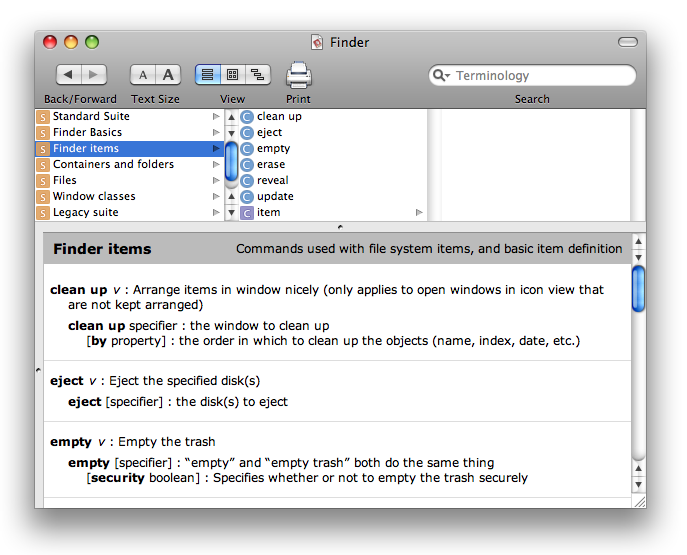Image resolution: width=687 pixels, height=555 pixels.
Task: Click the clean up command C icon
Action: [247, 117]
